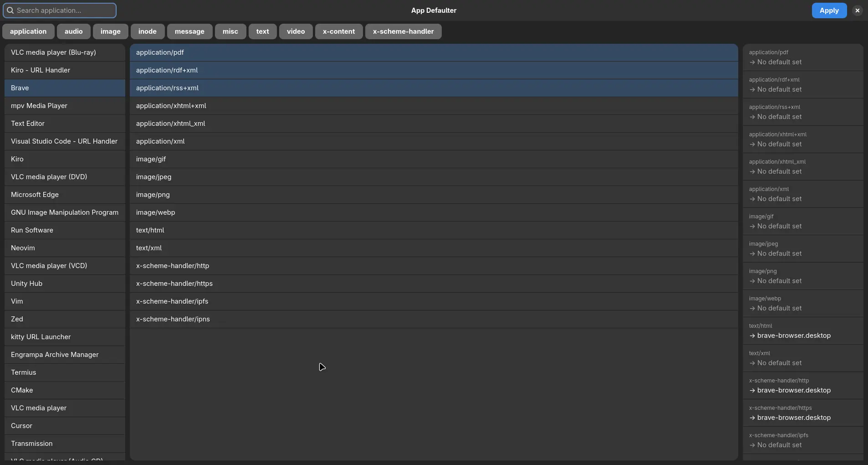Click the search magnifier icon
Viewport: 868px width, 465px height.
tap(10, 10)
